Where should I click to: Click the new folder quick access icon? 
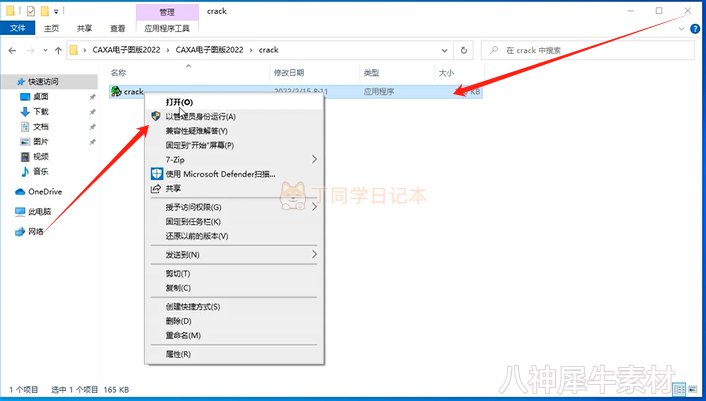pyautogui.click(x=45, y=11)
